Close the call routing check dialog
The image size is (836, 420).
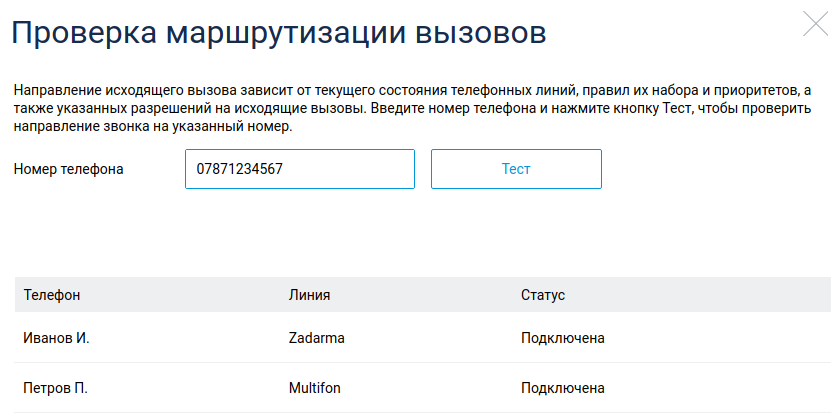coord(816,24)
